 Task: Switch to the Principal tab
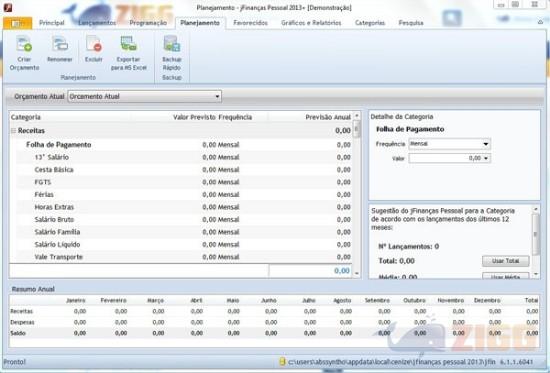(x=52, y=23)
